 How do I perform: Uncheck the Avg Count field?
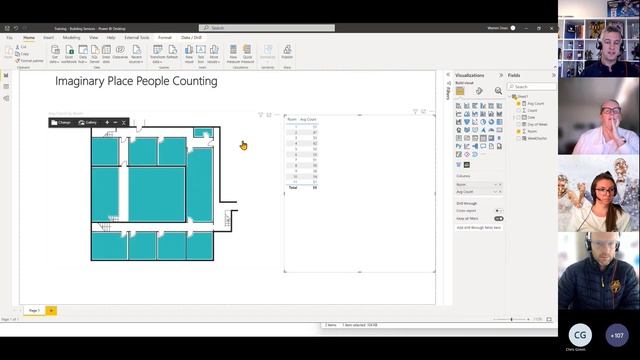tap(519, 104)
